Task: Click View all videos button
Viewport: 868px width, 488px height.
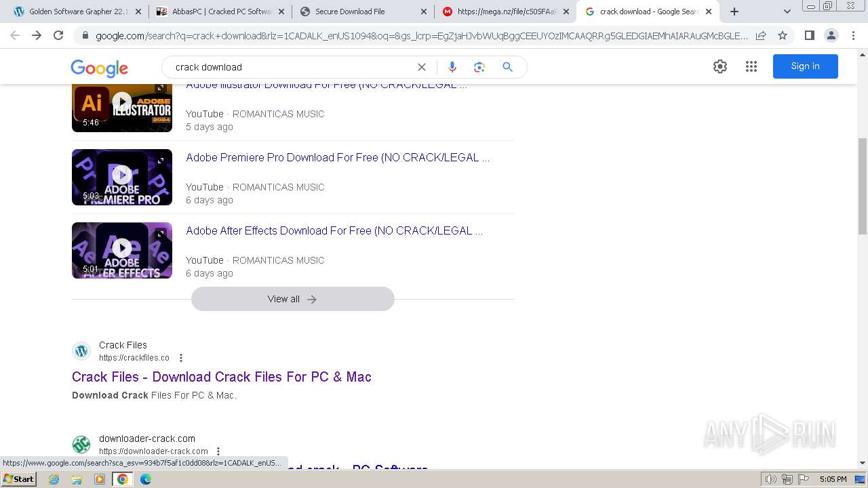Action: tap(292, 299)
